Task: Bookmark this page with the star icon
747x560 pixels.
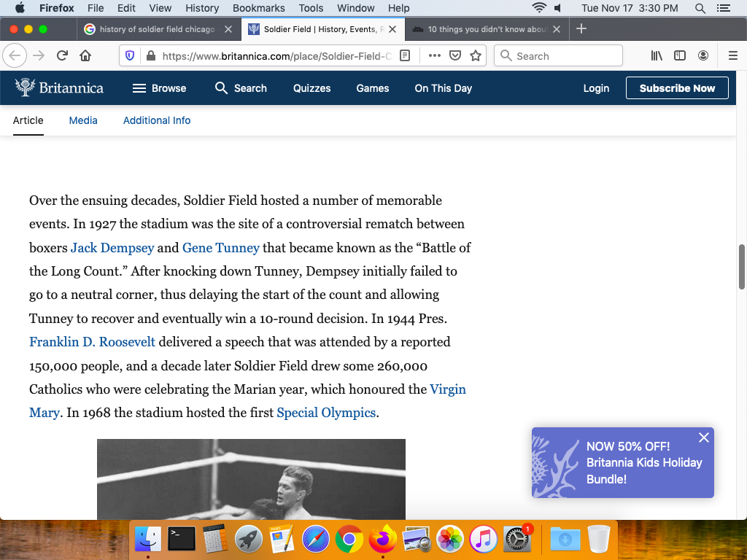Action: coord(476,56)
